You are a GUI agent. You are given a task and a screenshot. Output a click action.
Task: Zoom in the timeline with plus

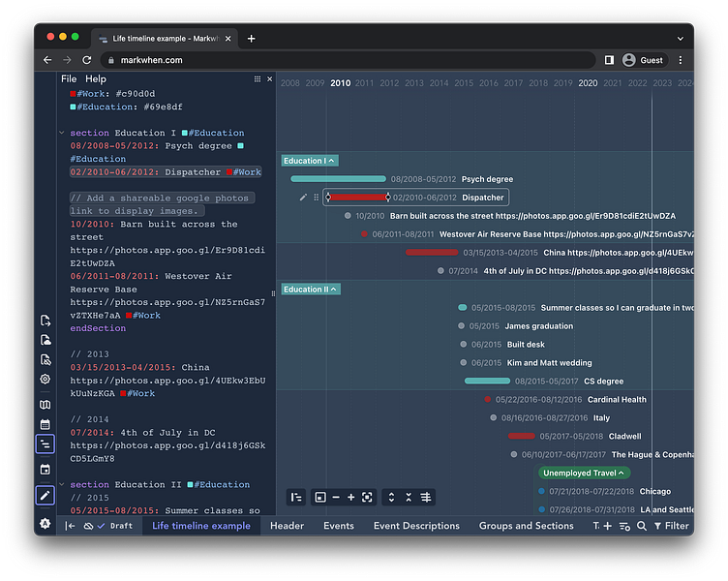pos(351,498)
